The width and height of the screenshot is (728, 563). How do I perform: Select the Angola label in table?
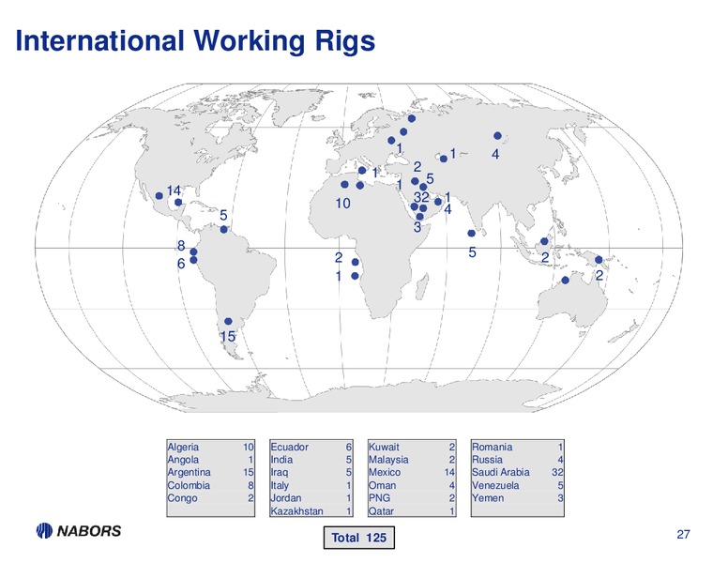[x=183, y=460]
